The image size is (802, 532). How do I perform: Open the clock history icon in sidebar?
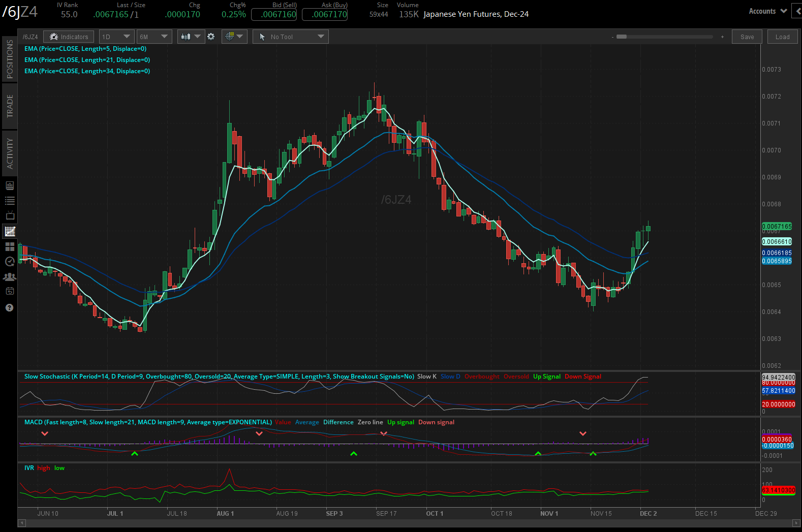pyautogui.click(x=10, y=262)
